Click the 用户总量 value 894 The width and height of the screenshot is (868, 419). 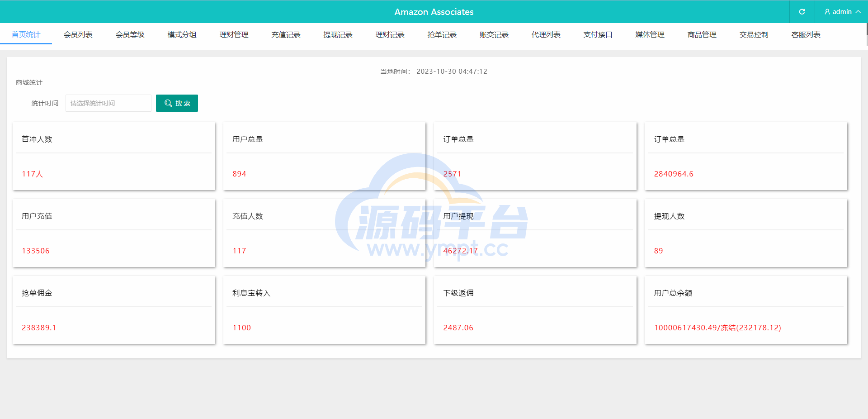pyautogui.click(x=239, y=174)
